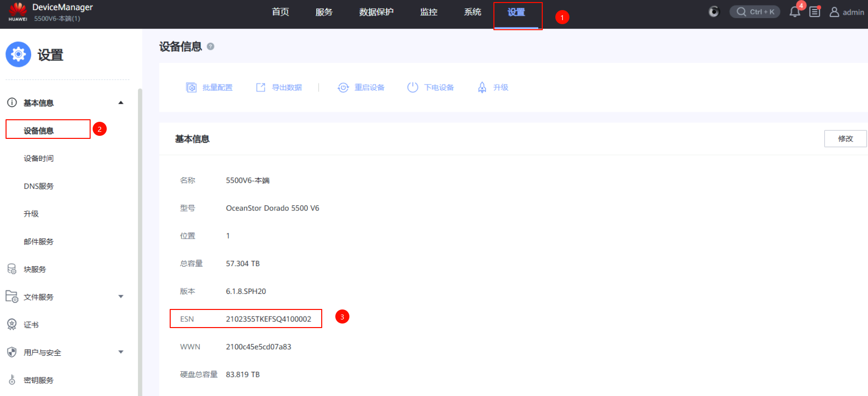This screenshot has height=396, width=868.
Task: Click the help question mark icon
Action: 210,46
